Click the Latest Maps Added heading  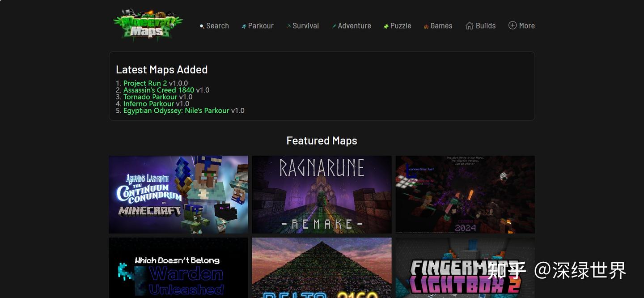click(162, 70)
